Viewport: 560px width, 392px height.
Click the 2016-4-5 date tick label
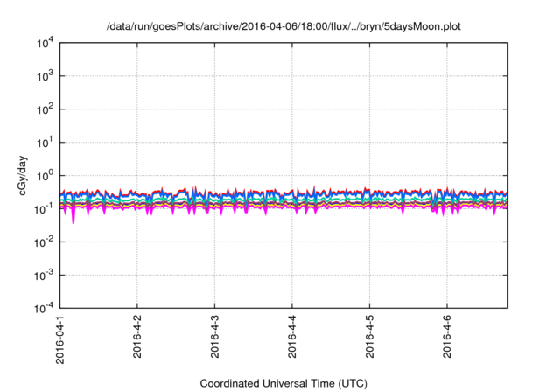point(369,336)
